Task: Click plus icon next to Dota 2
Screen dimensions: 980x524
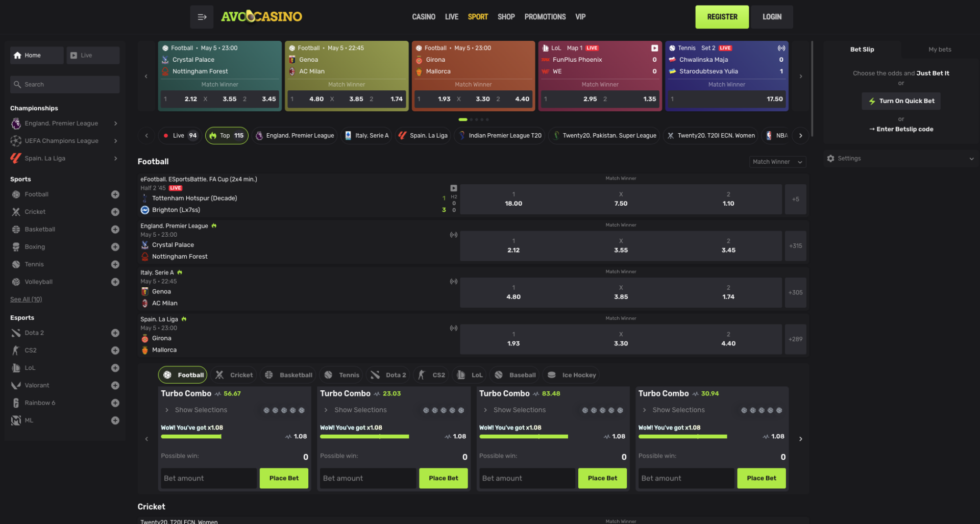Action: click(x=115, y=333)
